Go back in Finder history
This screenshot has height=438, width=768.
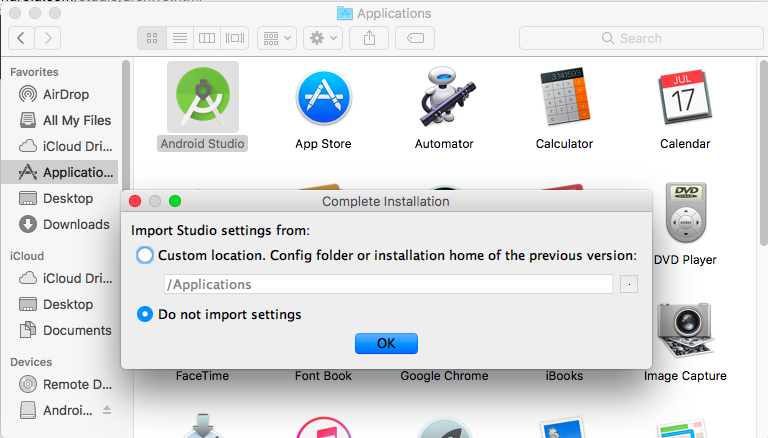[x=21, y=38]
